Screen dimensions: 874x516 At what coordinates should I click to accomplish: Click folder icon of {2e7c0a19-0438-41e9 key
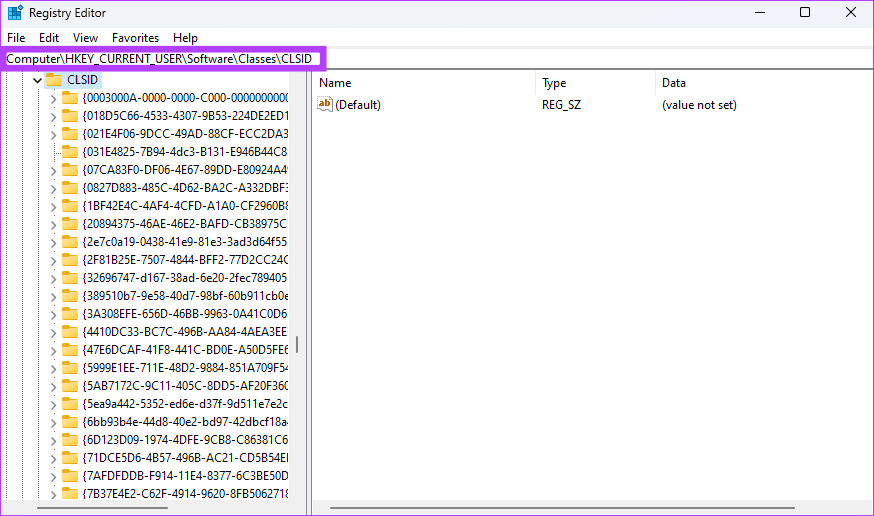70,242
